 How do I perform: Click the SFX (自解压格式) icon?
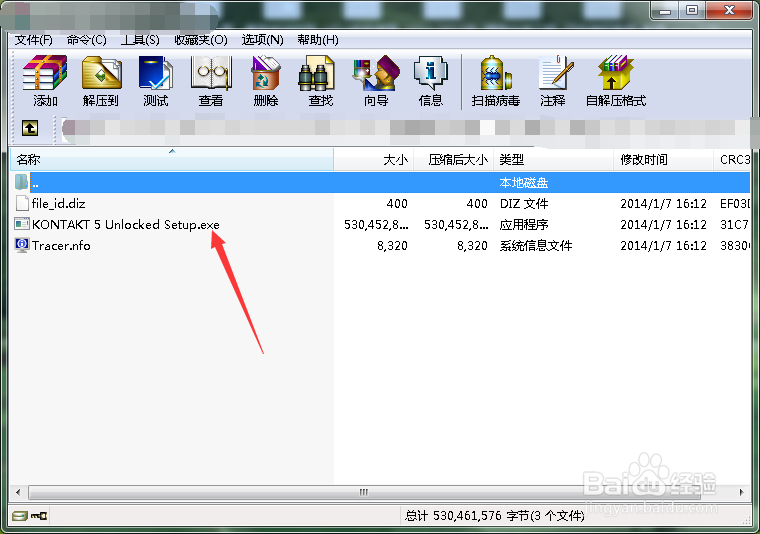[616, 73]
